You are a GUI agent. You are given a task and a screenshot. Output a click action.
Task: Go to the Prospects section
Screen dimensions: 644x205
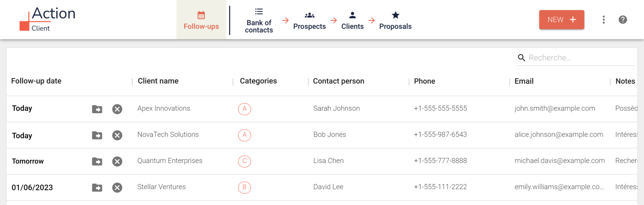coord(309,21)
